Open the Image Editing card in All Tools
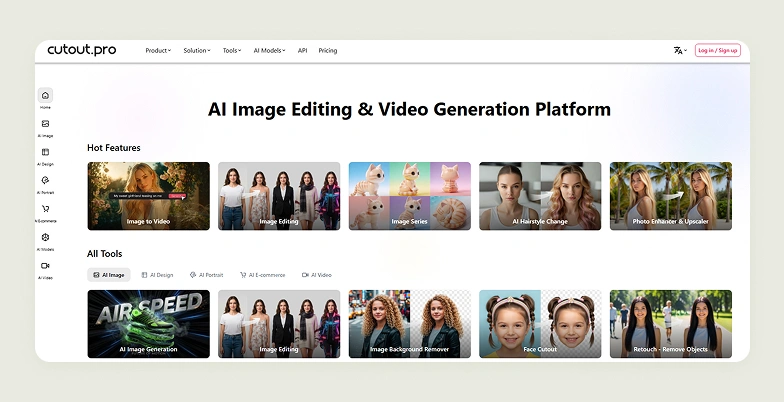This screenshot has height=402, width=784. point(279,324)
